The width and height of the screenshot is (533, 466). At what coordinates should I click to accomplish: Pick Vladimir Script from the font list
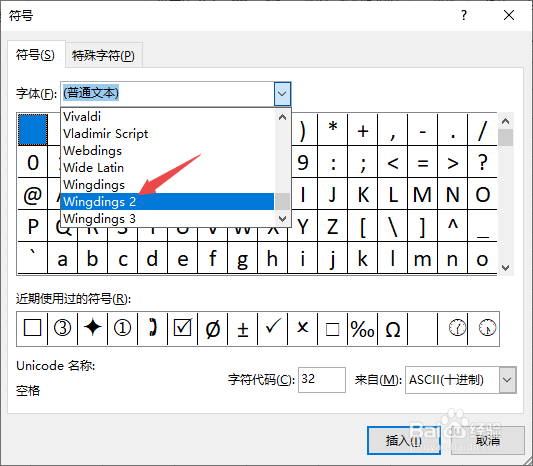pos(167,134)
